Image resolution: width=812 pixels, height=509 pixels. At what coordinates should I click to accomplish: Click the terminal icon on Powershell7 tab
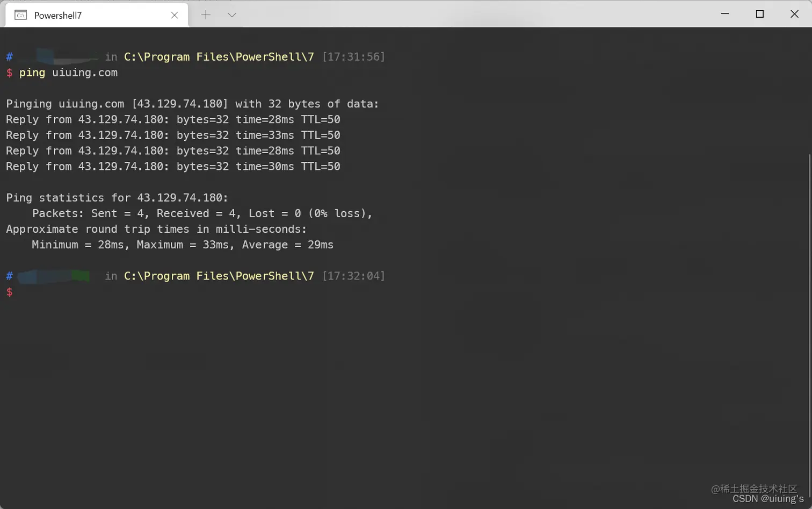pos(21,15)
